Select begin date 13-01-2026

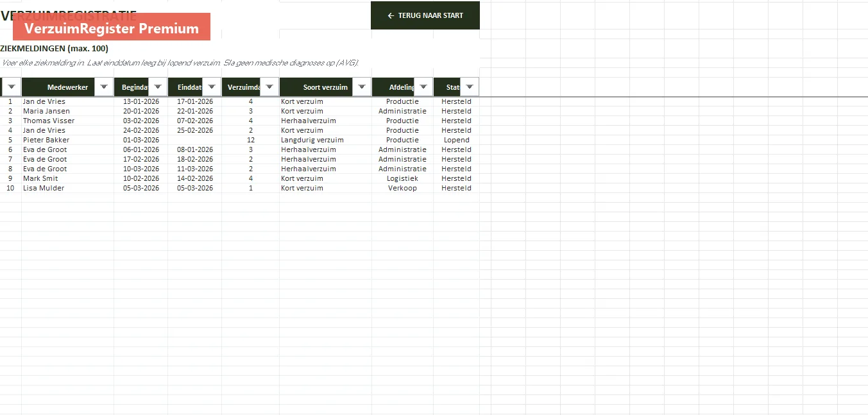click(141, 101)
